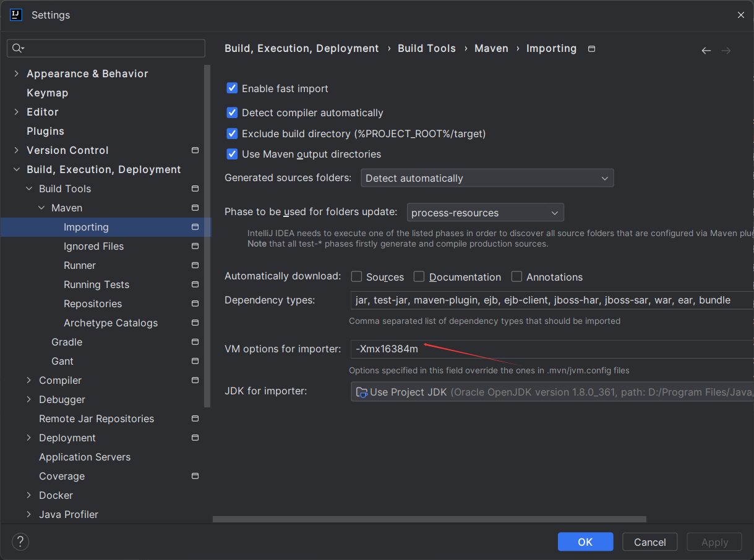Expand the Docker node
This screenshot has width=754, height=560.
[x=29, y=495]
